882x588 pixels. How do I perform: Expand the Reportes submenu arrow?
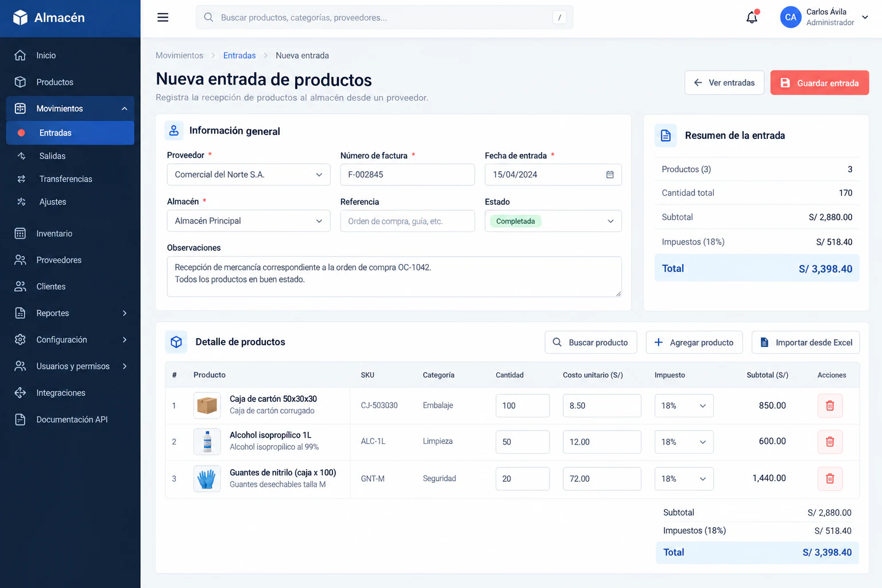coord(125,313)
